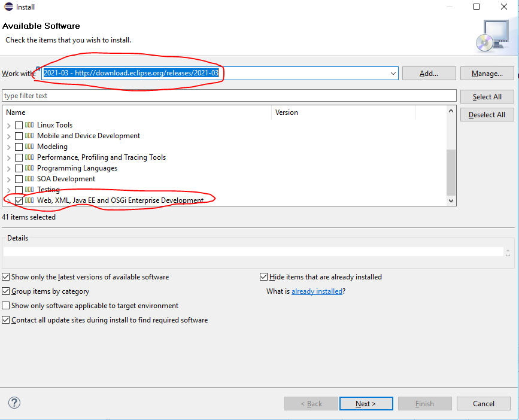Expand the Programming Languages tree node
The height and width of the screenshot is (420, 519).
(x=8, y=169)
